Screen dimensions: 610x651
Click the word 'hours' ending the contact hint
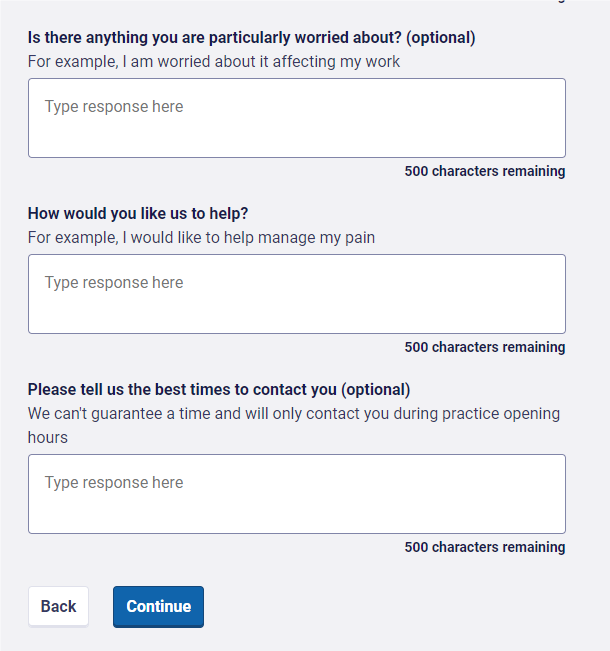tap(48, 438)
